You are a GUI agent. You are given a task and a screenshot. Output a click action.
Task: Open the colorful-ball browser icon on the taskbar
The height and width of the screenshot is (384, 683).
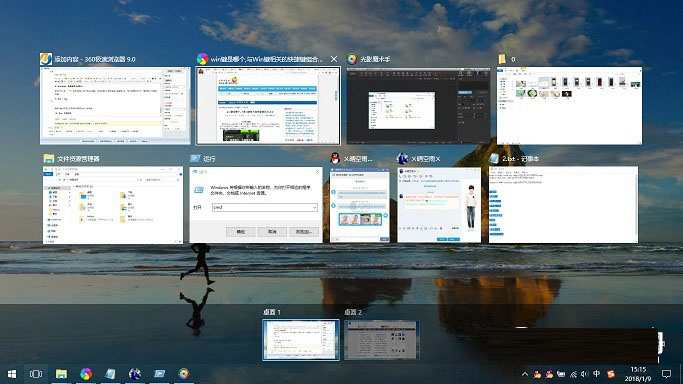[x=86, y=374]
